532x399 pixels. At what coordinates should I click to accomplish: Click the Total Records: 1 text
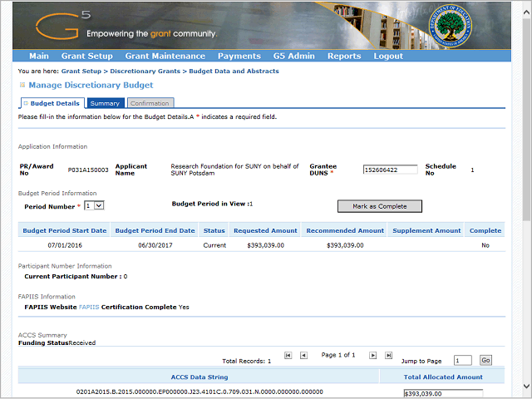tap(247, 362)
